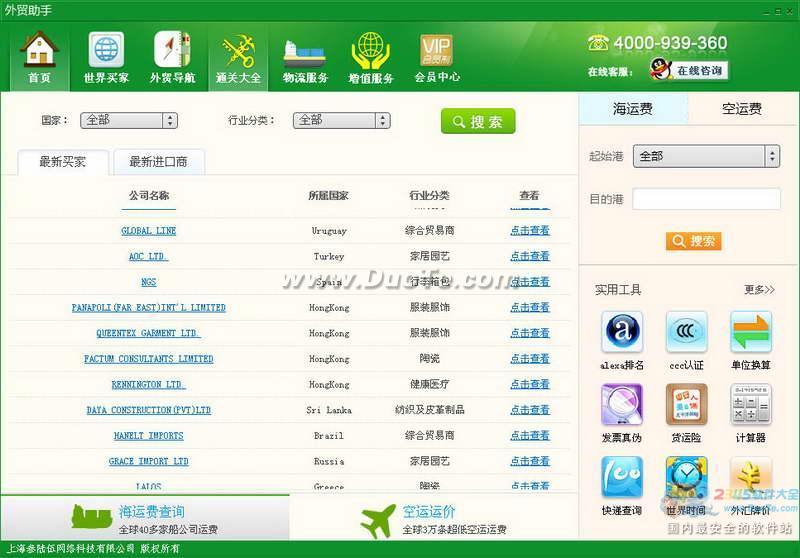Screen dimensions: 800x558
Task: Open the GLOBAL LINE company link
Action: pos(148,231)
